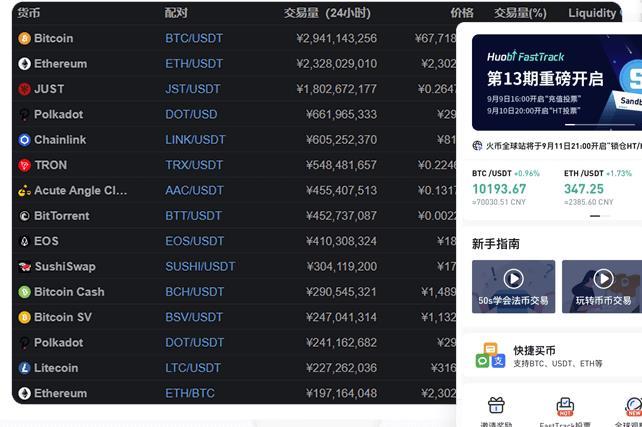Open the EOS/USDT pair link
This screenshot has height=427, width=642.
coord(194,242)
